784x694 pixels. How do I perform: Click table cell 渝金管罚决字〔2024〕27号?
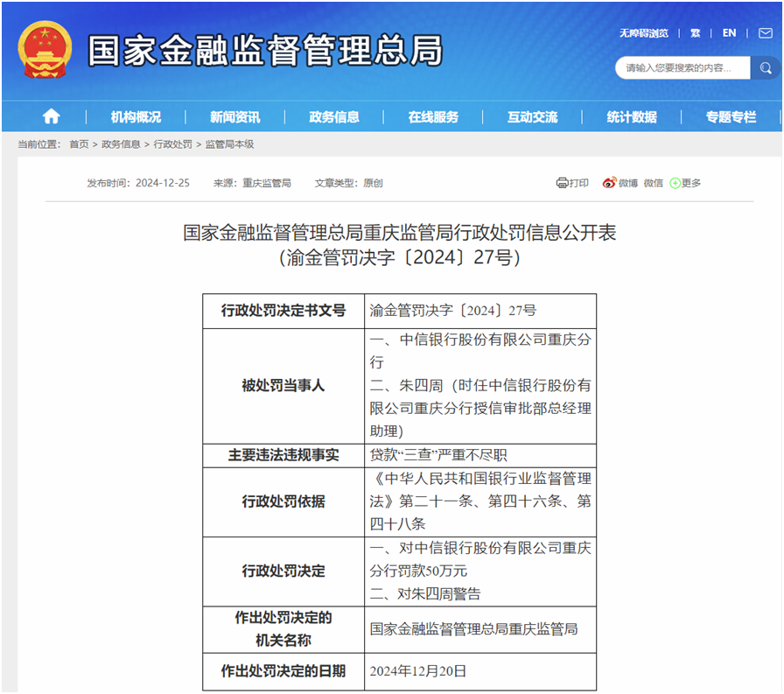click(453, 311)
